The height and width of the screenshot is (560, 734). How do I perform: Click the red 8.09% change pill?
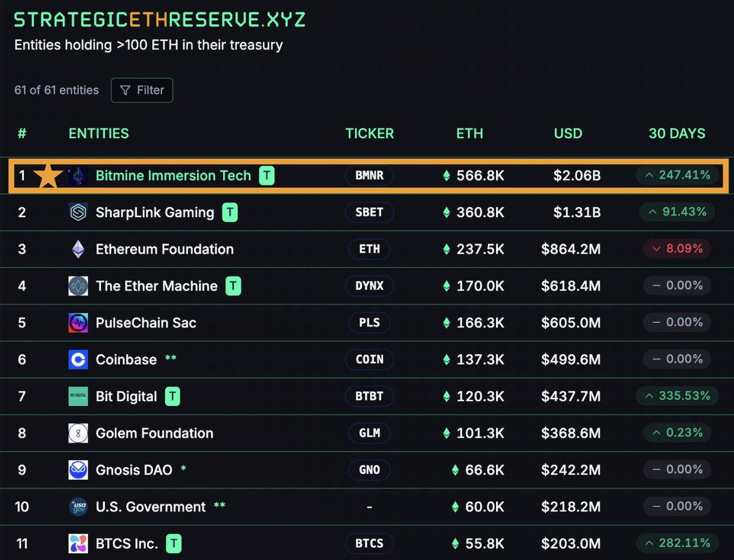pyautogui.click(x=677, y=249)
